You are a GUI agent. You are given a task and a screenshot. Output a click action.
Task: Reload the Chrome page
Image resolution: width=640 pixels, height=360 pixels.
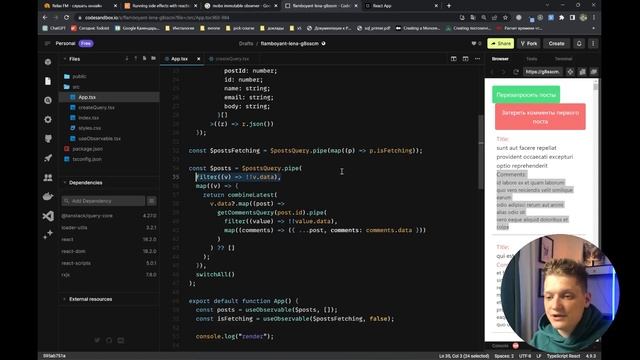[x=66, y=18]
